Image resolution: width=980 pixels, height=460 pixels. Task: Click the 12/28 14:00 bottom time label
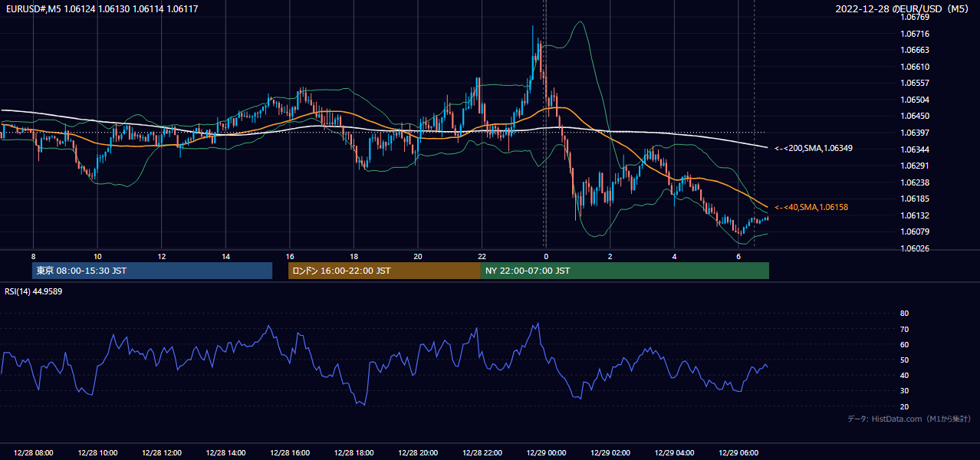tap(225, 453)
